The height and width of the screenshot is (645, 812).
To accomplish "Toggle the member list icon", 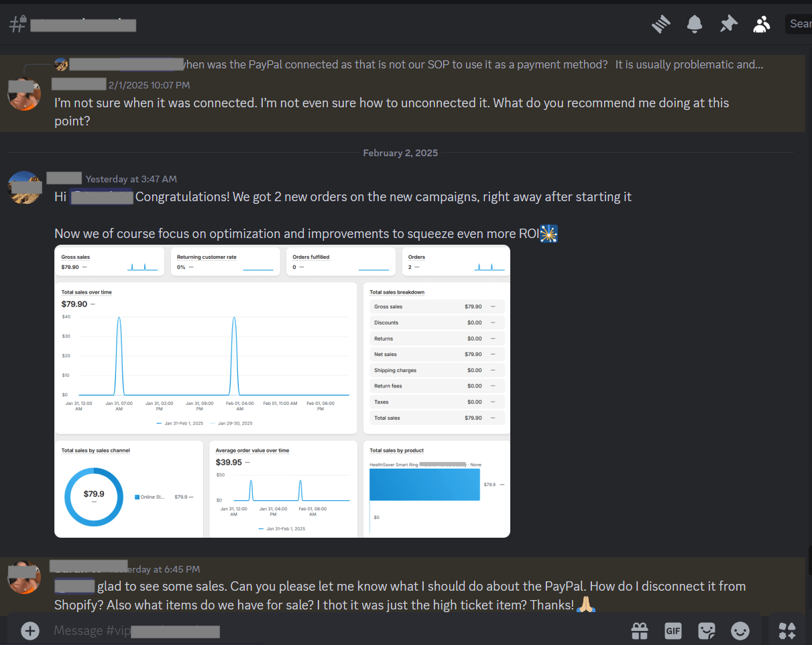I will point(762,25).
